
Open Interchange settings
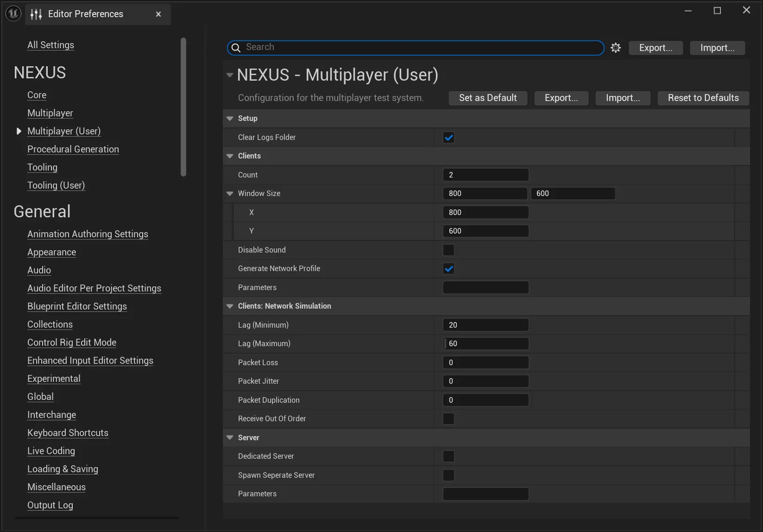coord(51,415)
